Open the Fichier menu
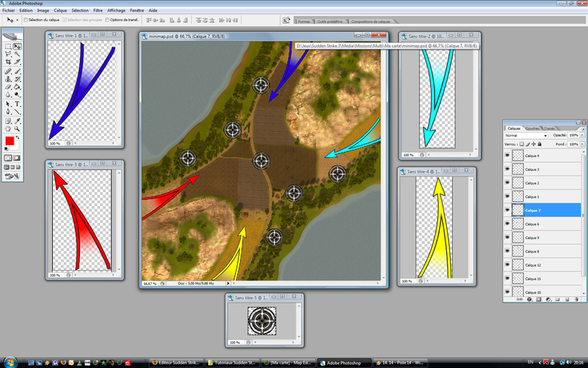The width and height of the screenshot is (588, 368). [8, 10]
